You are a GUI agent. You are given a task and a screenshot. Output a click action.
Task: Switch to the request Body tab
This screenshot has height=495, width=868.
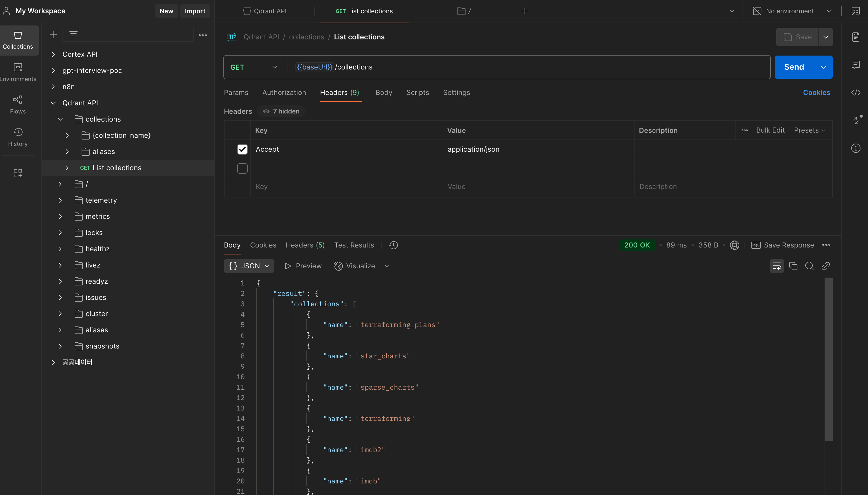[384, 93]
